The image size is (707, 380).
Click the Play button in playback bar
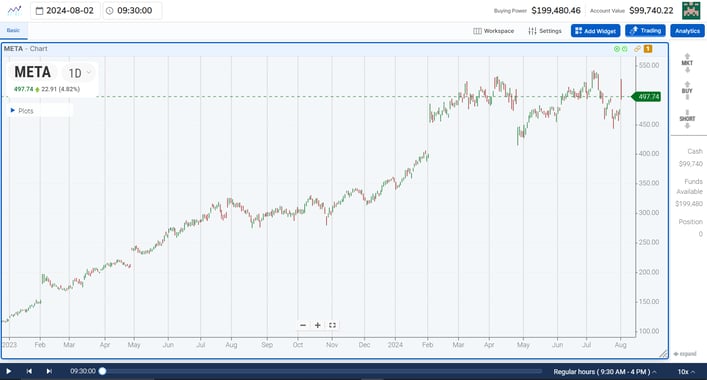pos(8,371)
